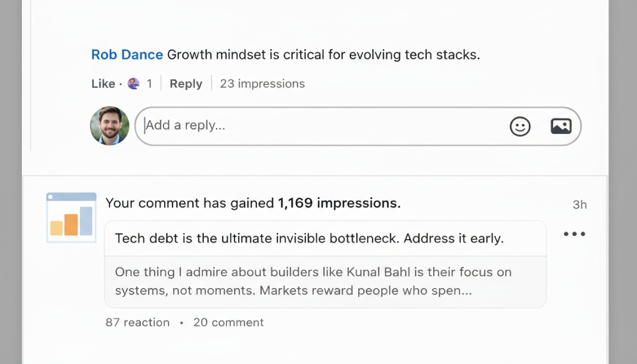637x364 pixels.
Task: Reply to Rob Dance's comment
Action: pyautogui.click(x=186, y=84)
